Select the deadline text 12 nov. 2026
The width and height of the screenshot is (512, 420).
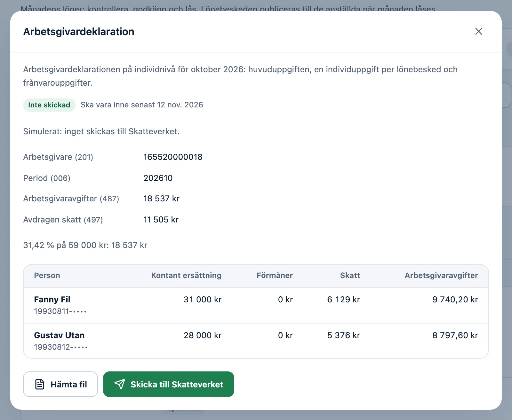[180, 105]
